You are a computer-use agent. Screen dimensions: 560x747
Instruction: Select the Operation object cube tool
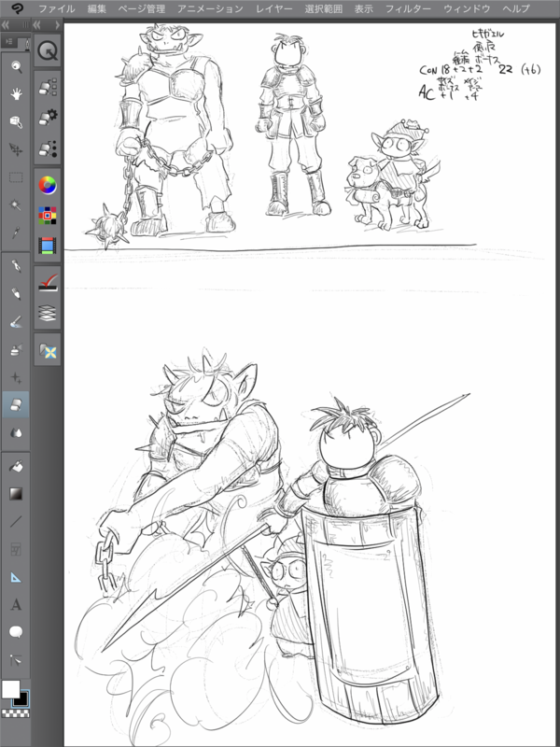(x=16, y=122)
